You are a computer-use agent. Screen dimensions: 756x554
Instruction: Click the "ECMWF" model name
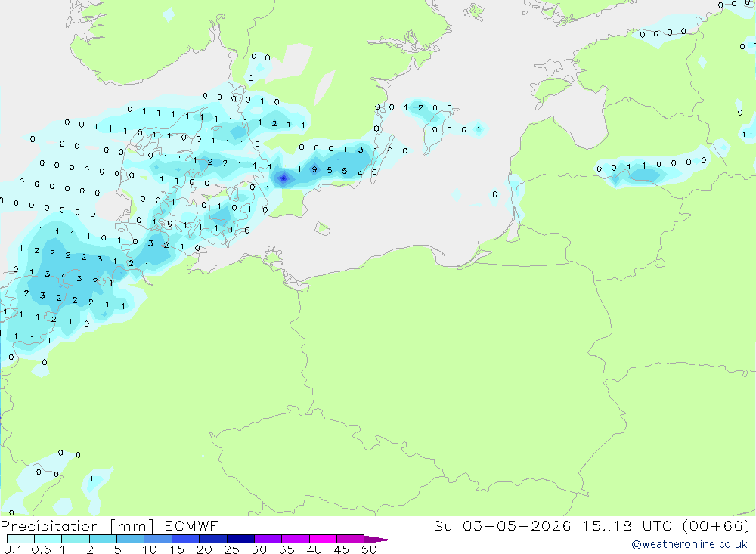tap(191, 525)
